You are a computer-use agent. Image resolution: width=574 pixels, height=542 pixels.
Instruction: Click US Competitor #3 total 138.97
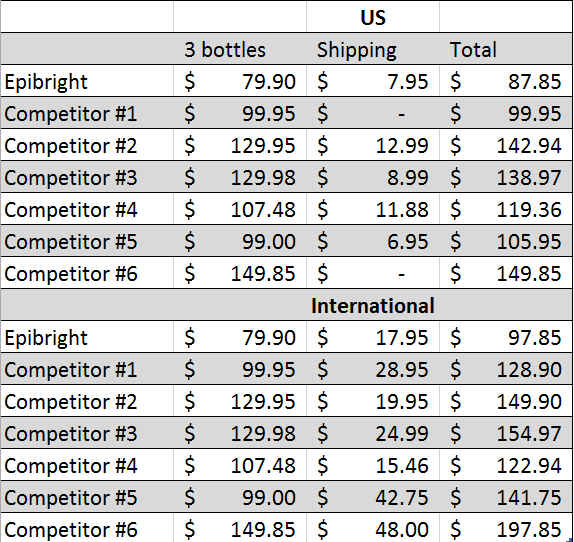(x=506, y=177)
